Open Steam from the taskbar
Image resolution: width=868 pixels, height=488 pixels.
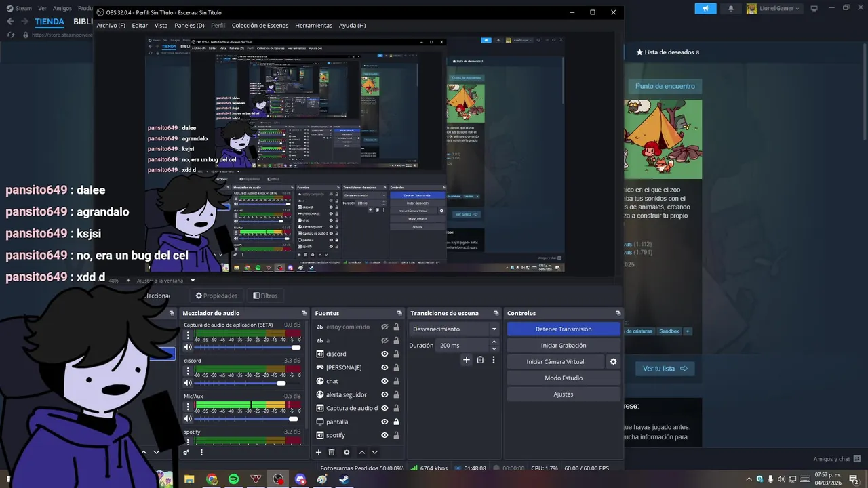[x=344, y=479]
